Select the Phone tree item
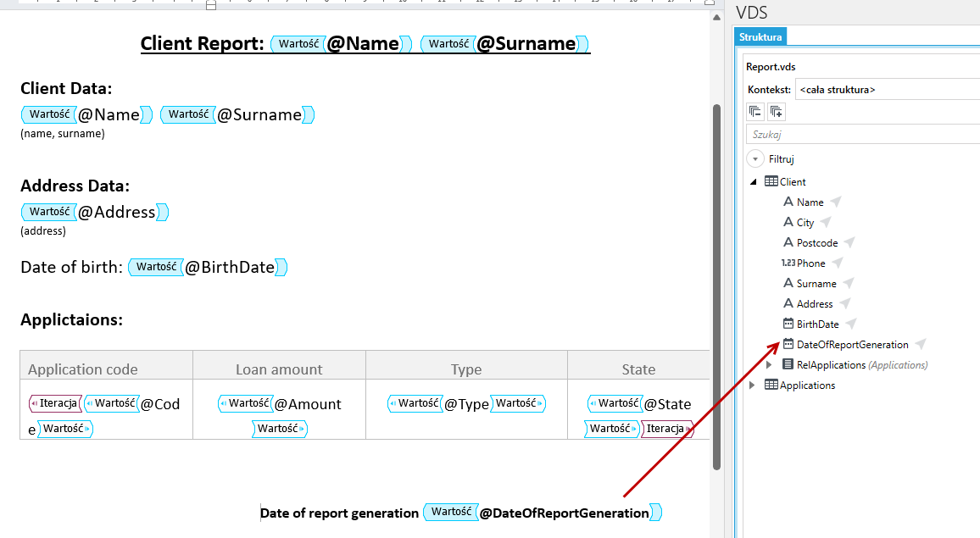Screen dimensions: 980x538 click(810, 263)
